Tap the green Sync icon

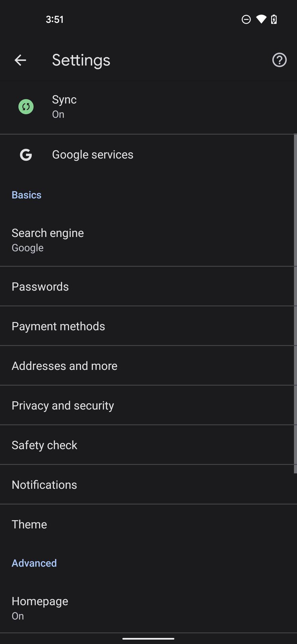tap(26, 107)
